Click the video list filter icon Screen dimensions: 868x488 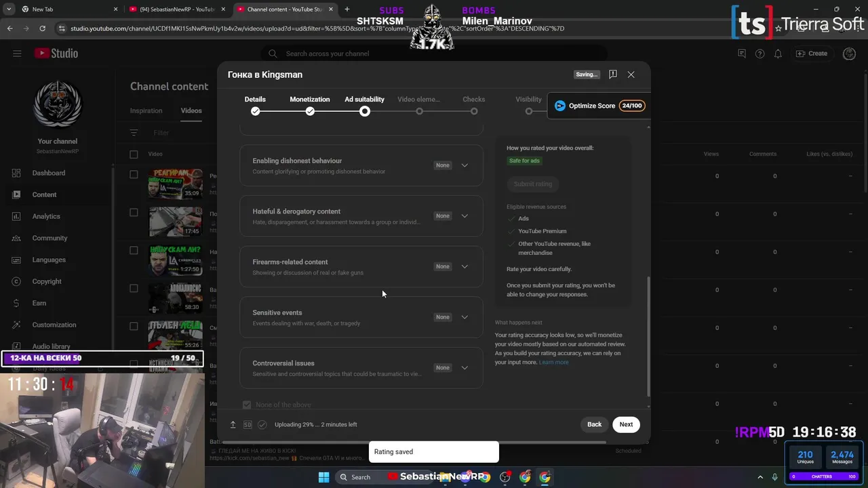coord(134,133)
